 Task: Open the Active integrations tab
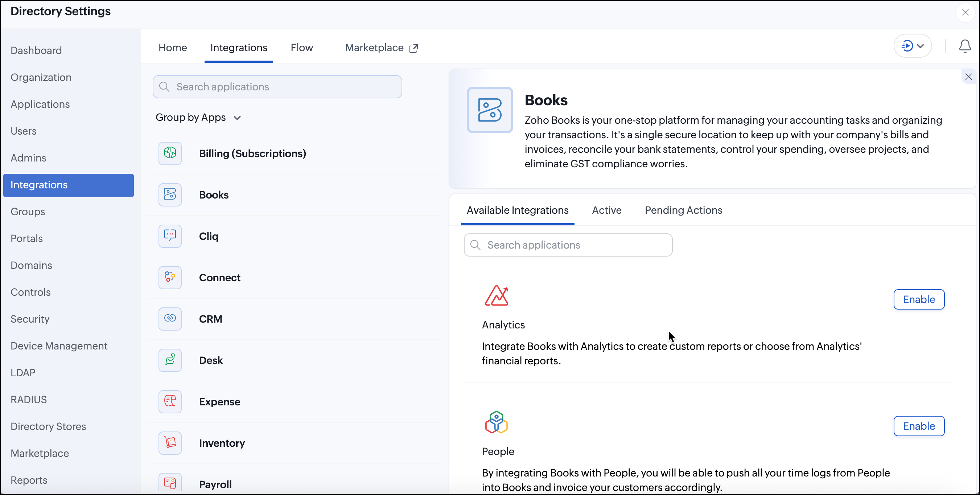point(606,210)
